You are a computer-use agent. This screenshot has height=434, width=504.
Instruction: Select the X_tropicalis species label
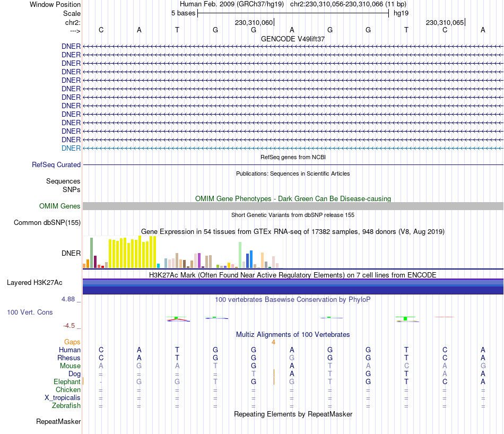pyautogui.click(x=63, y=398)
